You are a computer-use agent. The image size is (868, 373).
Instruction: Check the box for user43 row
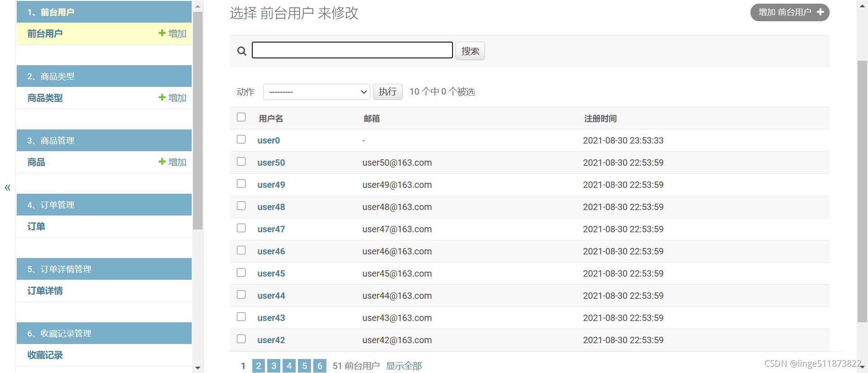[241, 317]
